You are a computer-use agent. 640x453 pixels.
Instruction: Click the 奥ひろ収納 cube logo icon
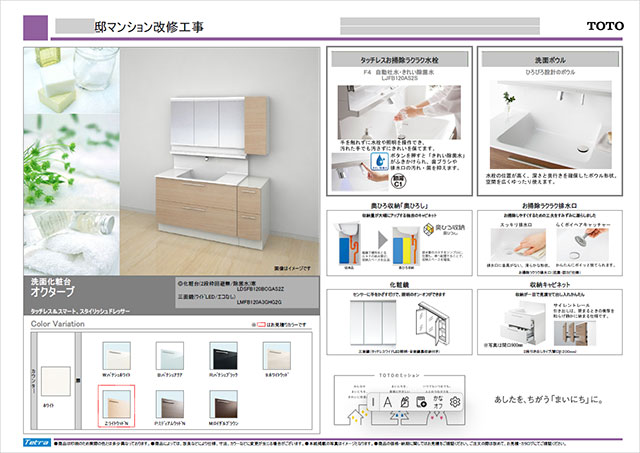coord(428,230)
